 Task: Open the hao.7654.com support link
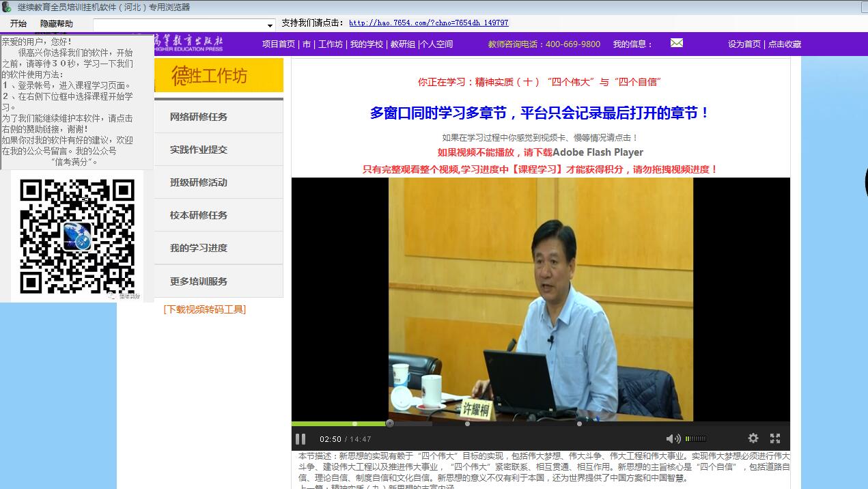tap(428, 23)
